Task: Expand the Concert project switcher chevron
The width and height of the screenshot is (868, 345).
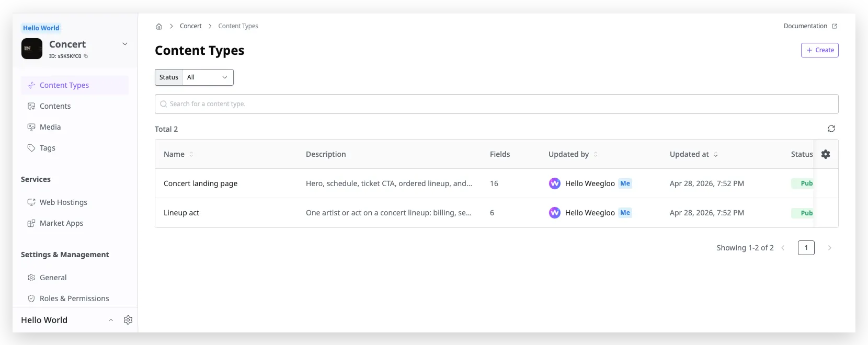Action: (125, 44)
